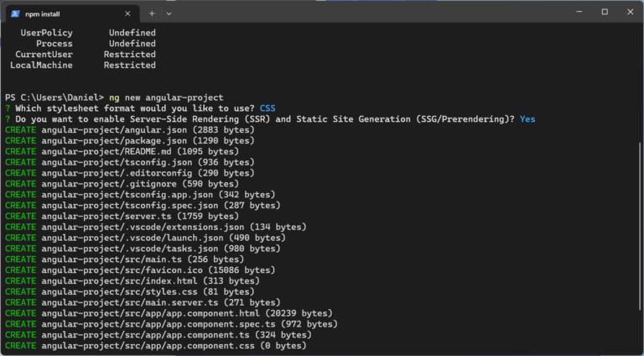Screen dimensions: 644x356
Task: Expand the new tab profile dropdown
Action: [x=169, y=13]
